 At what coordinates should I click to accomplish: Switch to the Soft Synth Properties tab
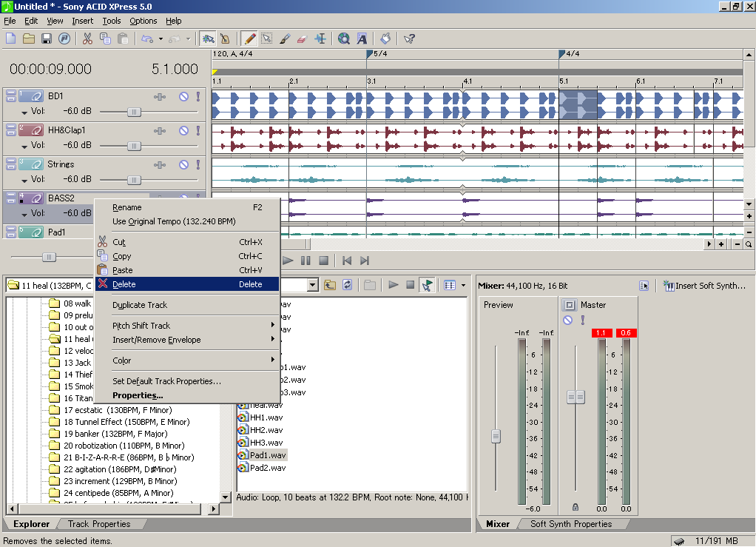[571, 524]
